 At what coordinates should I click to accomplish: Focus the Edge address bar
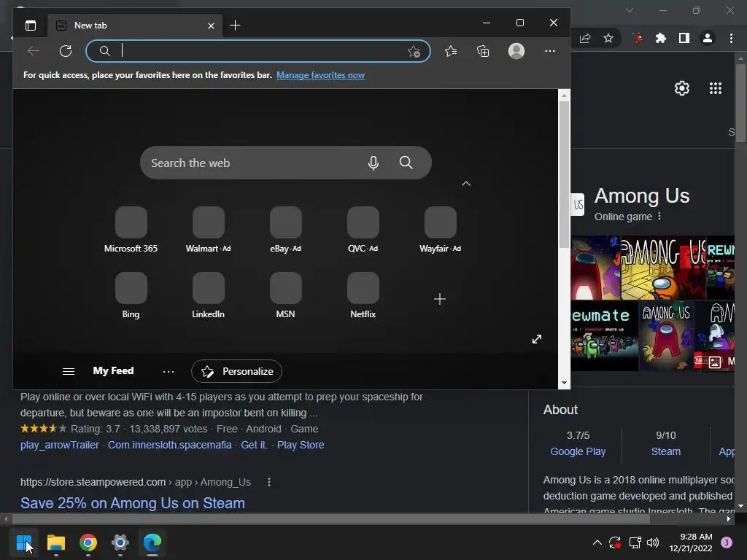tap(258, 51)
